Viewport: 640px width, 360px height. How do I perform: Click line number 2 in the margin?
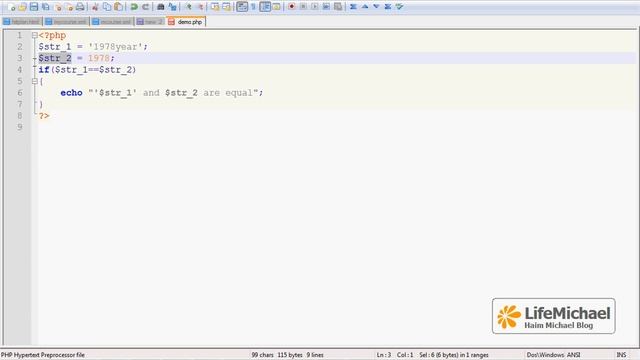click(19, 47)
